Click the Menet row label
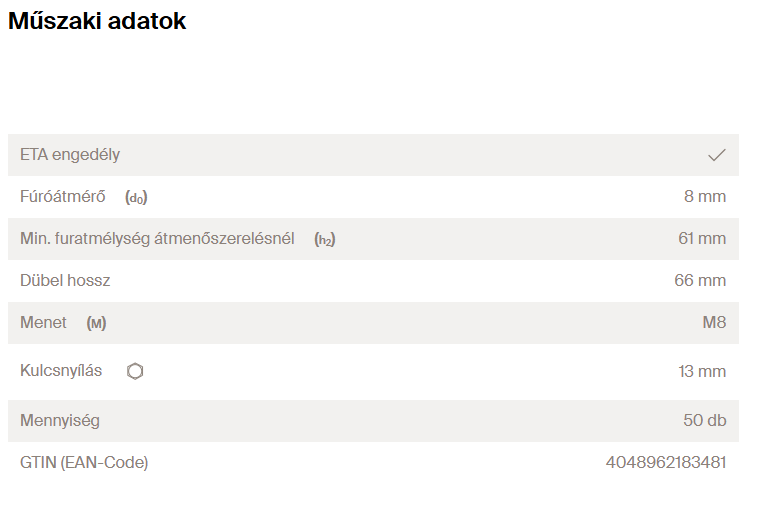The image size is (775, 531). pos(43,322)
